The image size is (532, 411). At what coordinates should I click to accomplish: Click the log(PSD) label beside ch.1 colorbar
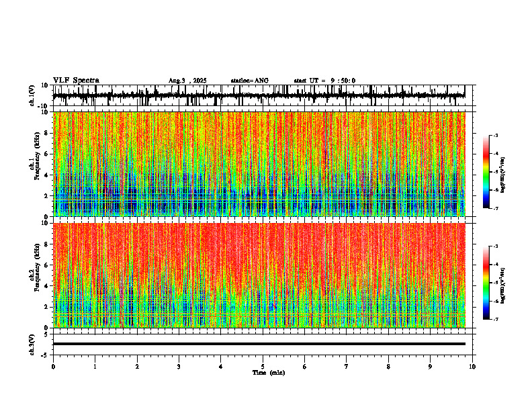(x=503, y=175)
